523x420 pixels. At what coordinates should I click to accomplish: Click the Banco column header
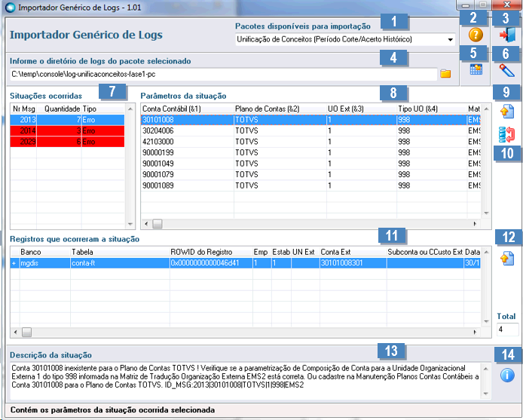coord(45,252)
